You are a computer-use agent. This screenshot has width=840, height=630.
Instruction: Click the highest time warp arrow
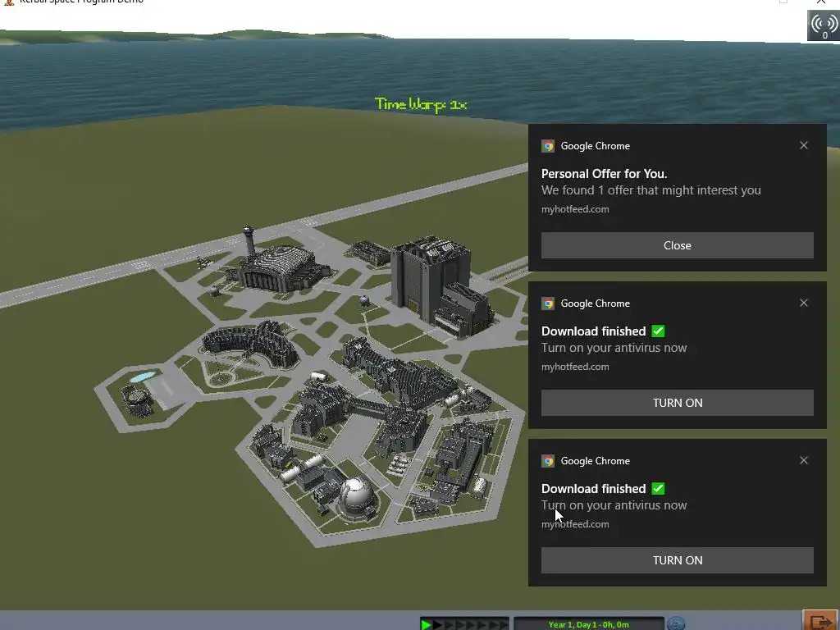pyautogui.click(x=503, y=624)
